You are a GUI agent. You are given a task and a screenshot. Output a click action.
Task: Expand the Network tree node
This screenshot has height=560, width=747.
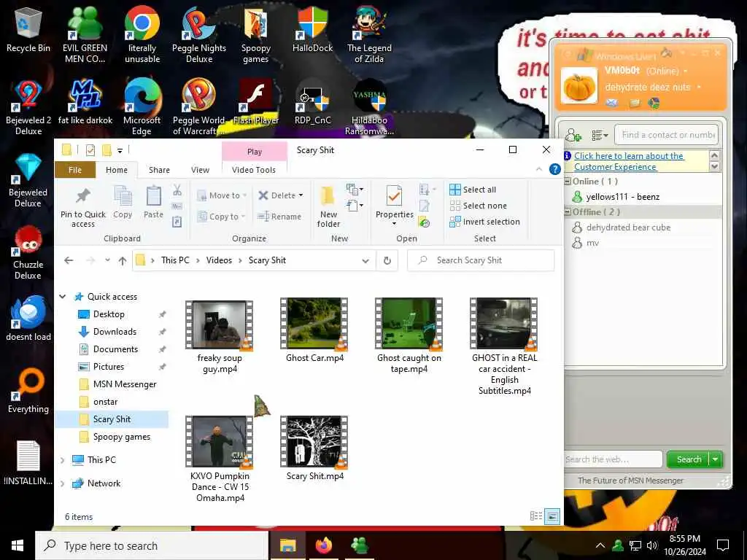click(x=63, y=483)
